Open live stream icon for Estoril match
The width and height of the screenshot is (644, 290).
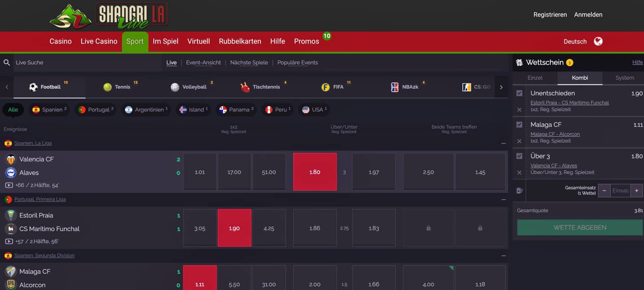[x=9, y=241]
